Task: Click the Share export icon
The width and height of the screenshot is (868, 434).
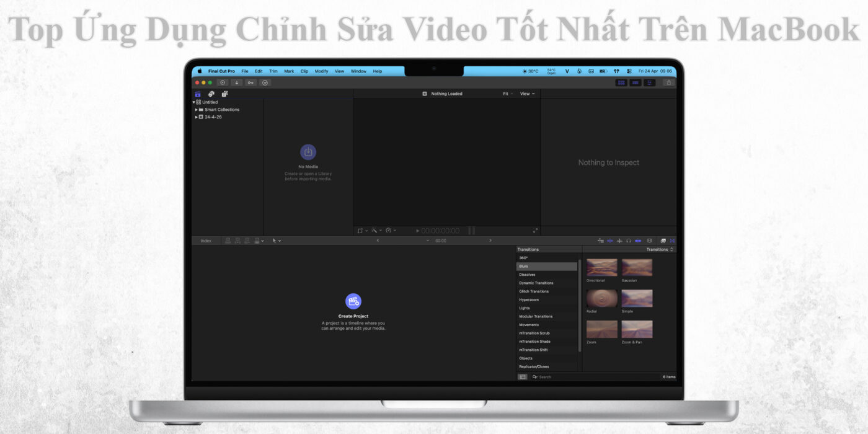Action: [668, 82]
